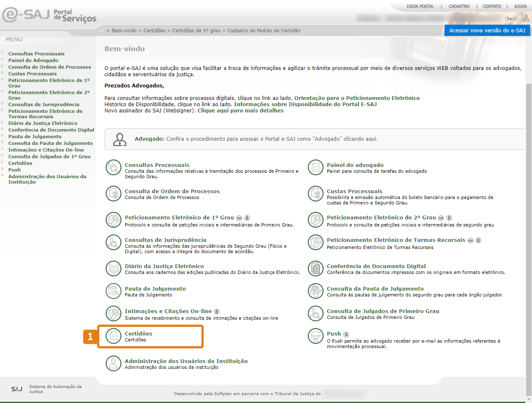Open CONTATO in the top menu
This screenshot has height=403, width=532.
pos(492,6)
